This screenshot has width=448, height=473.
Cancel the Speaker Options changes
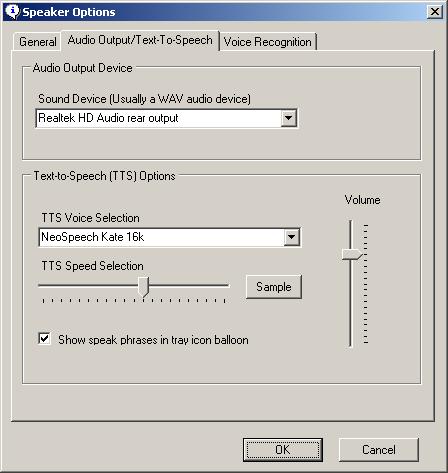point(379,450)
